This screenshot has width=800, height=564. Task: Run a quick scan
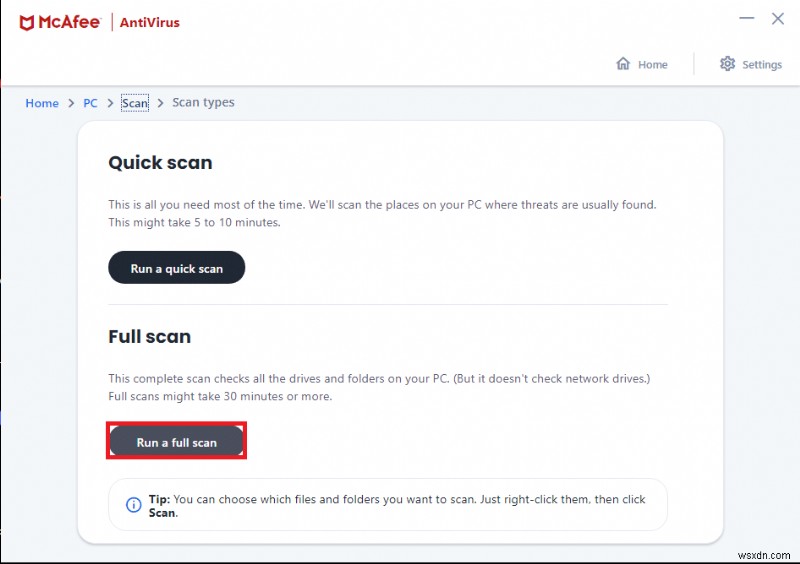click(176, 268)
